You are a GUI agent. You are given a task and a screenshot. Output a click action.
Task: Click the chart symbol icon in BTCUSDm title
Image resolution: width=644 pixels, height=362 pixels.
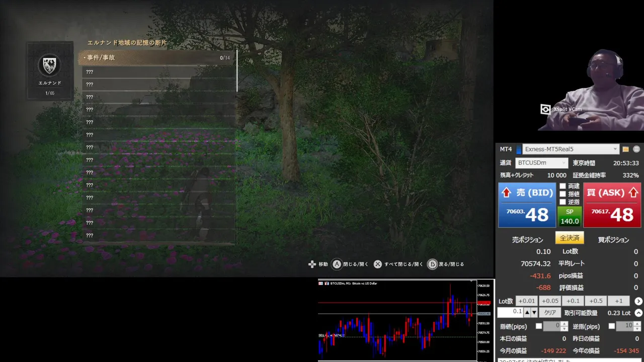click(x=327, y=284)
